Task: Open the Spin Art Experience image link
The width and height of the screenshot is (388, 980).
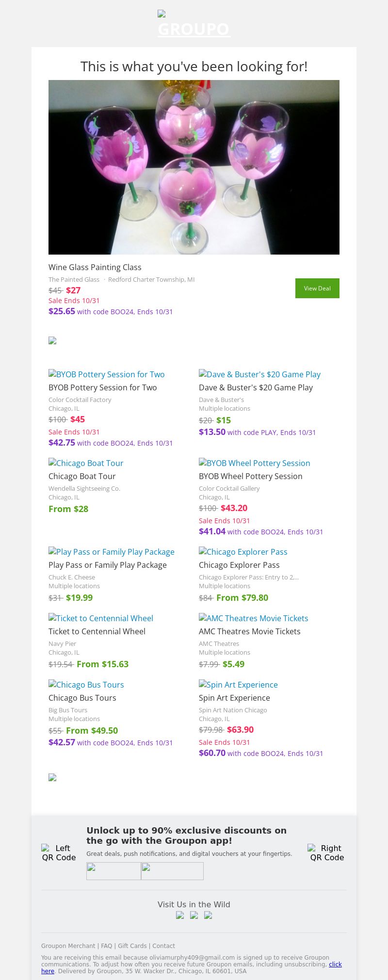Action: (x=238, y=685)
